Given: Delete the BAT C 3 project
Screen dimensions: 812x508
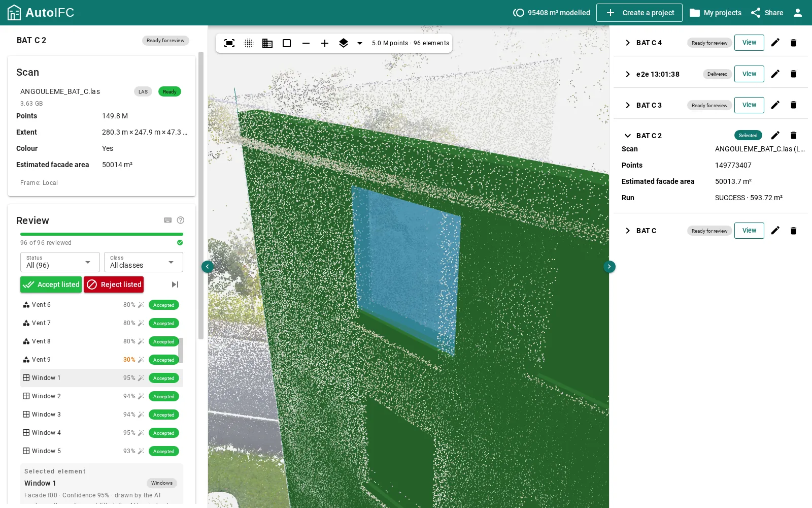Looking at the screenshot, I should (x=794, y=105).
